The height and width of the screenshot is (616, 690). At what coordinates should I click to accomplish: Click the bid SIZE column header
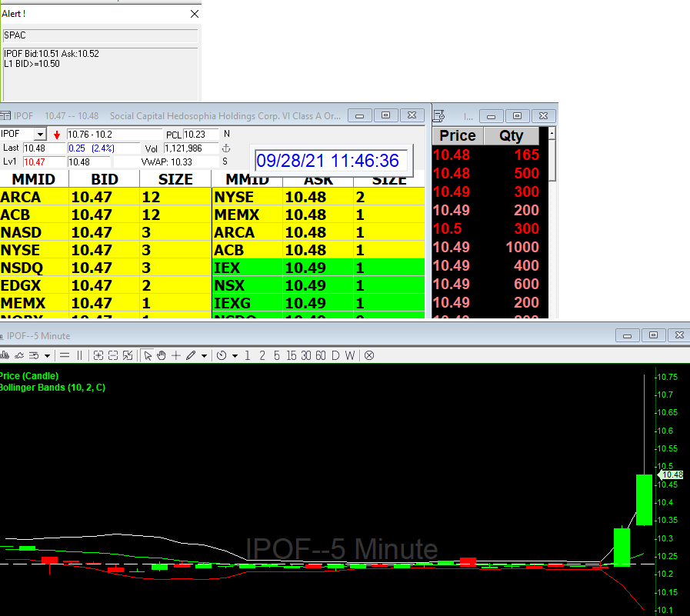[175, 179]
